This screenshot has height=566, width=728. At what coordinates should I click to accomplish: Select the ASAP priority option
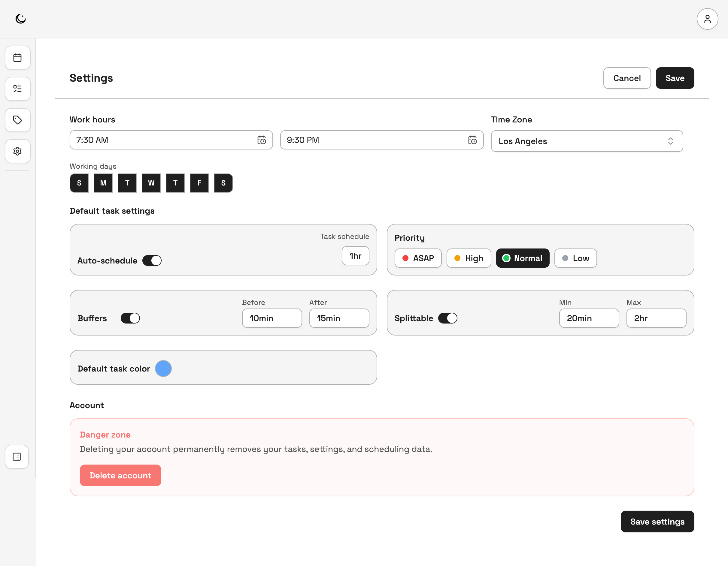(x=418, y=258)
